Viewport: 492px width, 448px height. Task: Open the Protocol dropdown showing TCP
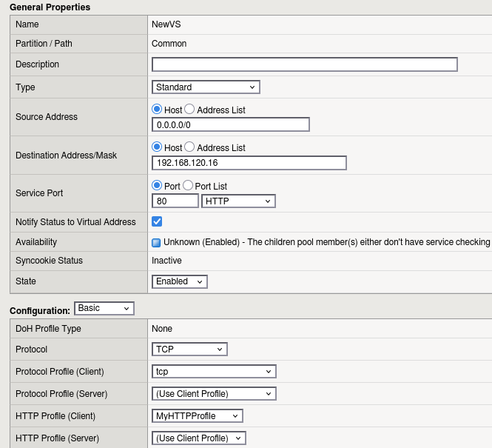point(189,349)
